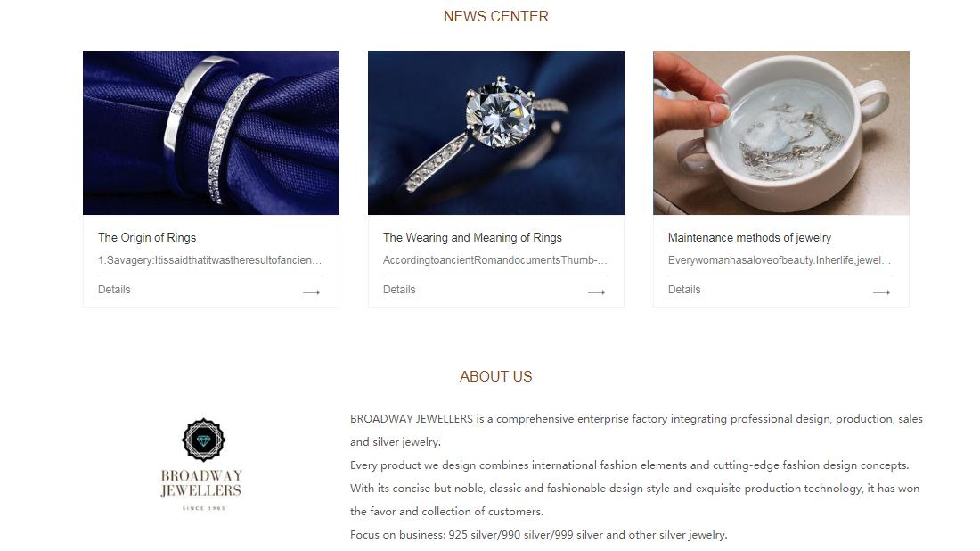Open the jewelry cleaning bowl article image
The width and height of the screenshot is (980, 551).
click(x=781, y=133)
